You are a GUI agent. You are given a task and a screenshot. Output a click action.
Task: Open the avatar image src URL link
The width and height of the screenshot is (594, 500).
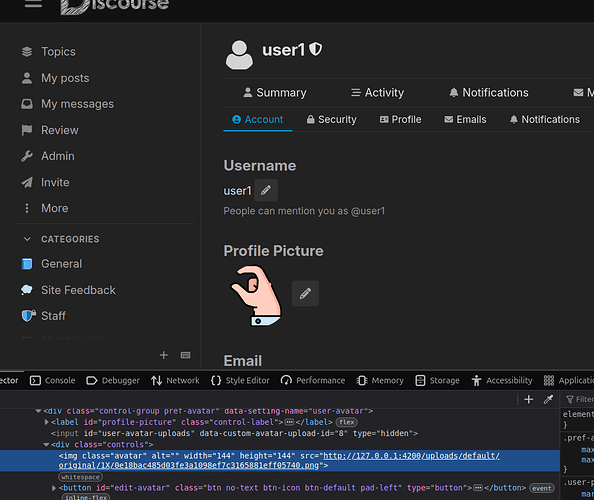(279, 461)
